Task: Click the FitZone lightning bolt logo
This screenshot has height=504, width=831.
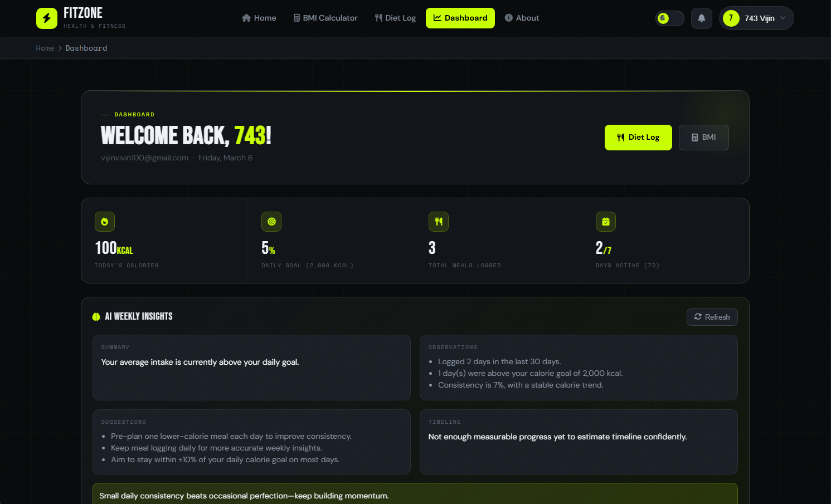Action: (x=47, y=18)
